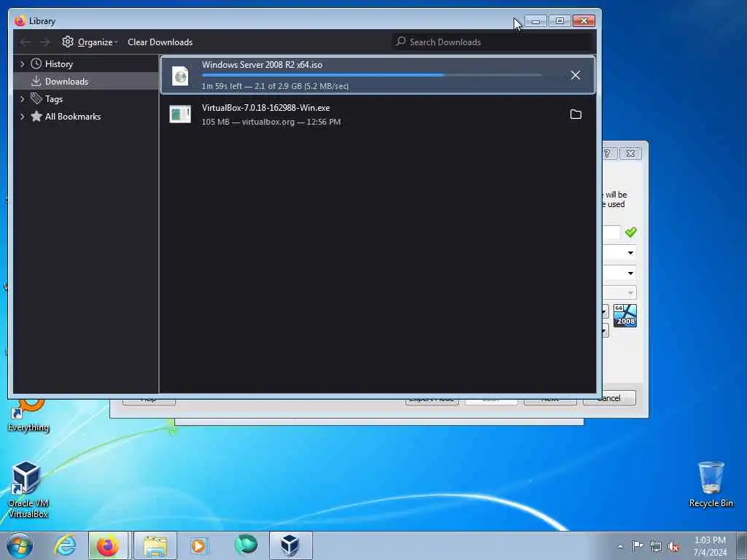This screenshot has width=747, height=560.
Task: Click the network tray icon
Action: (x=656, y=547)
